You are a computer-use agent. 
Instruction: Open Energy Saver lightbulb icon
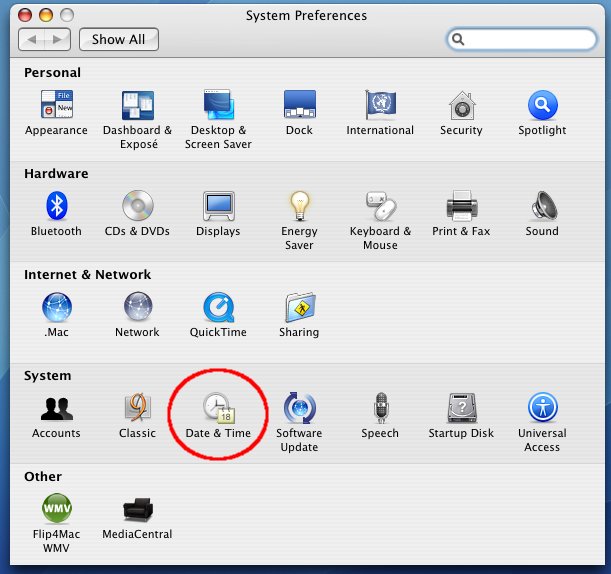(299, 205)
